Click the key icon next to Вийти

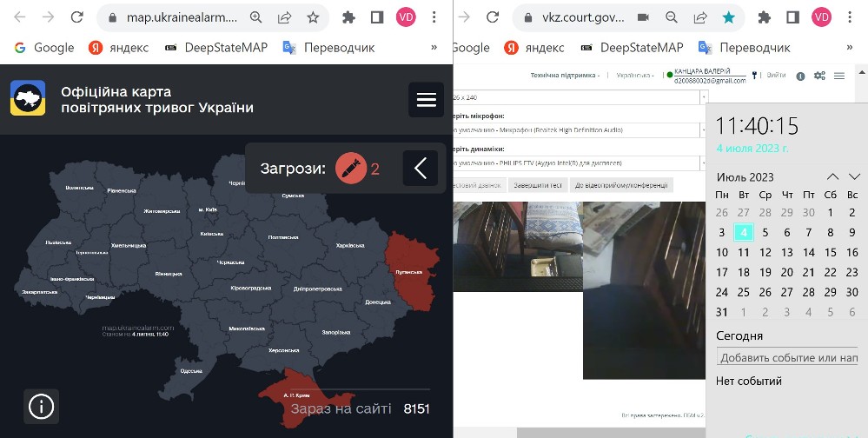coord(754,76)
